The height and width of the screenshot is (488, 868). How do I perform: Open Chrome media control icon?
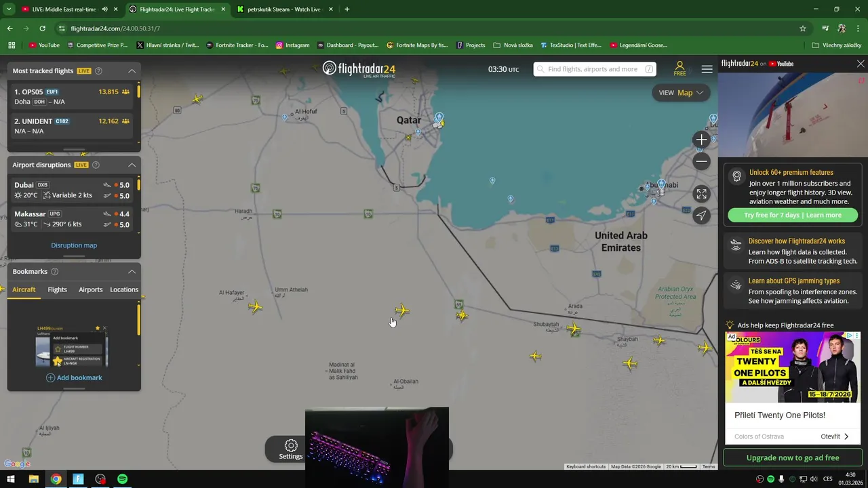pos(825,28)
